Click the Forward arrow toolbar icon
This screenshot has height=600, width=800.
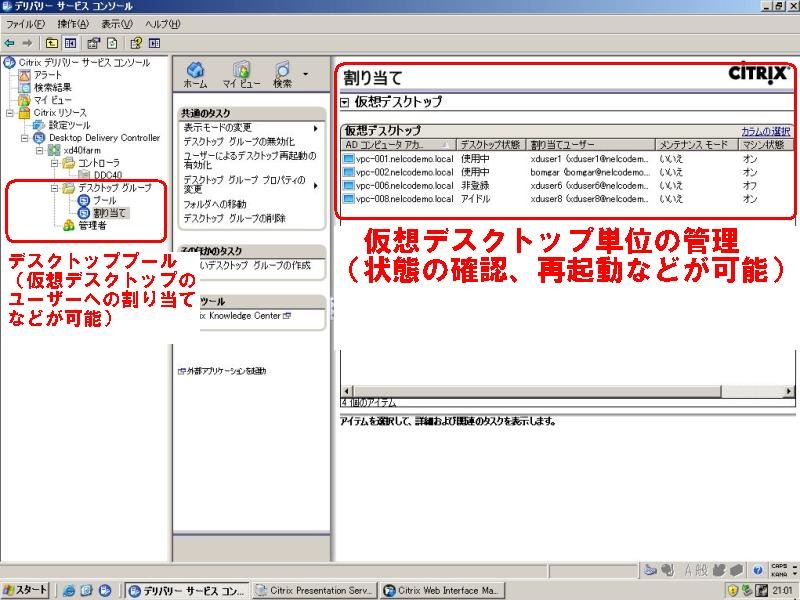pos(28,43)
